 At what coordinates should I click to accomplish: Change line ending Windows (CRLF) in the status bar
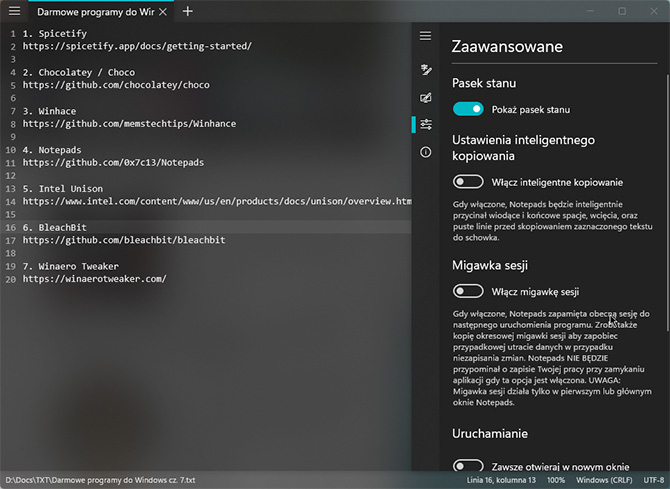[x=604, y=480]
